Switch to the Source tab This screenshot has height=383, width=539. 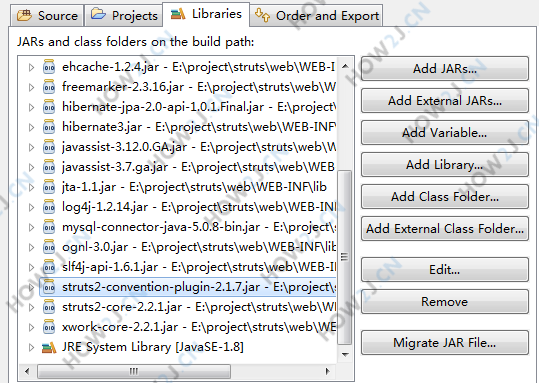(x=47, y=15)
